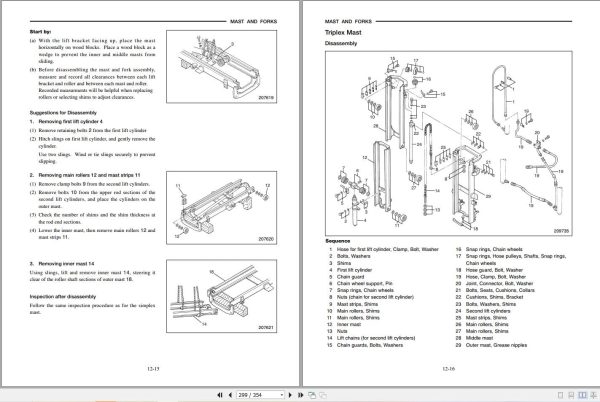Click the greyed-out next view icon
Screen dimensions: 600x402
tap(323, 395)
